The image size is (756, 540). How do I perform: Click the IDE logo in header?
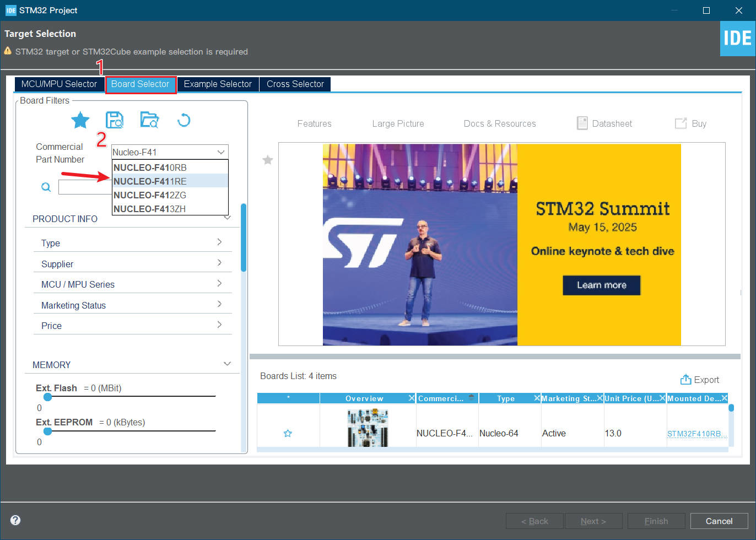tap(738, 39)
